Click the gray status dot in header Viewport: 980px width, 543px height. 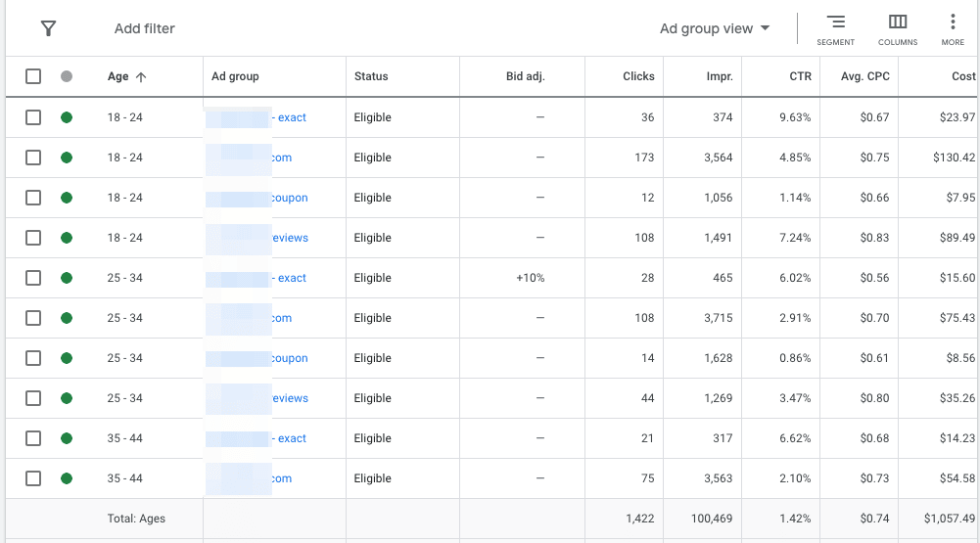pos(67,76)
